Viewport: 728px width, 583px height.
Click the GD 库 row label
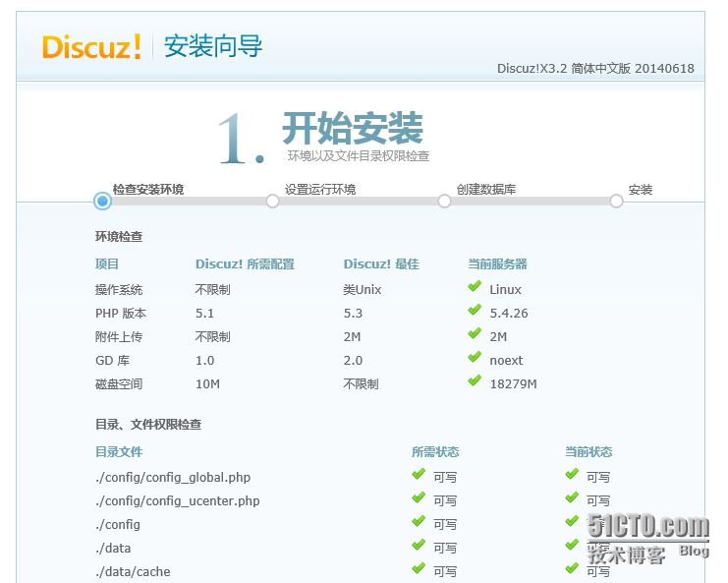pyautogui.click(x=112, y=361)
